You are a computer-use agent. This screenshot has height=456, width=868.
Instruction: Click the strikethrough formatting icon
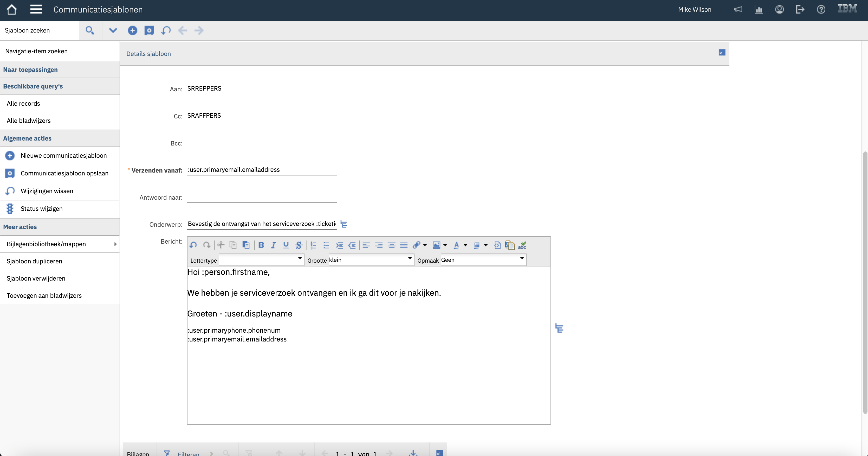coord(299,245)
